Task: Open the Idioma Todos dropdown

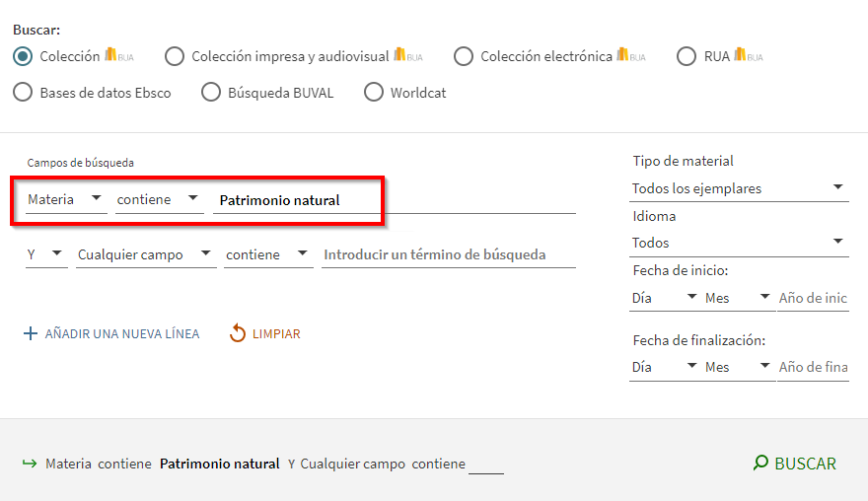Action: point(740,242)
